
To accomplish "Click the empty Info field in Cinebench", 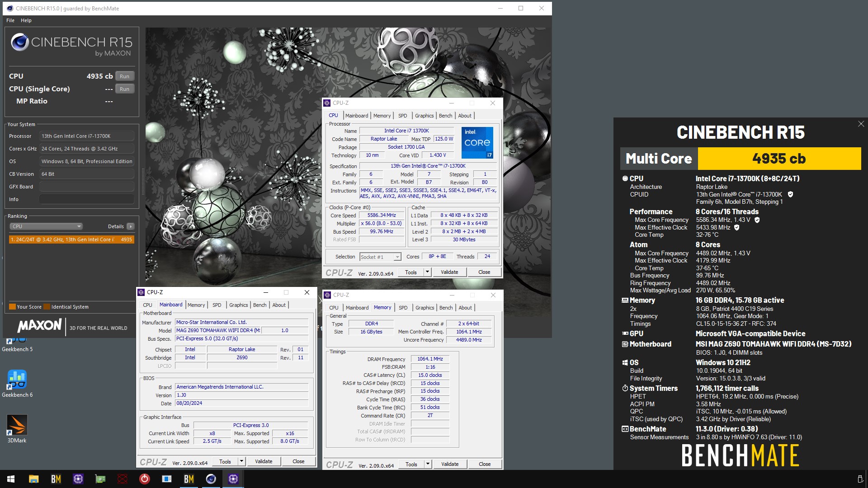I will click(x=86, y=199).
